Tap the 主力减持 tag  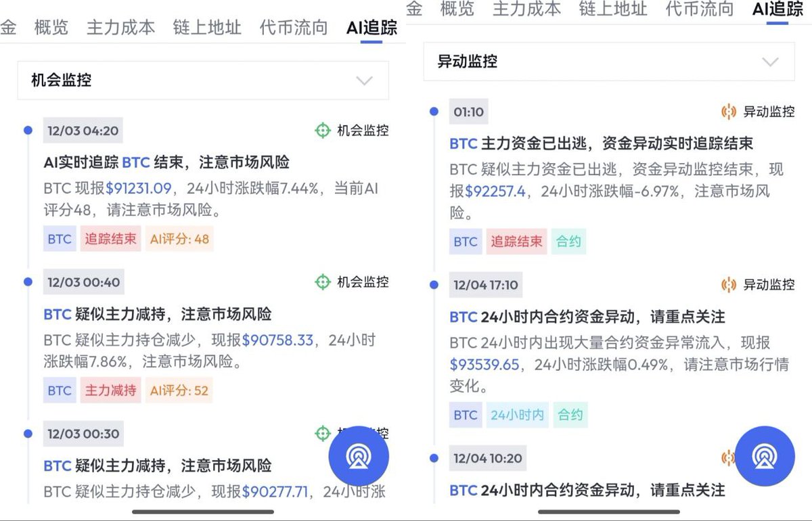tap(110, 390)
